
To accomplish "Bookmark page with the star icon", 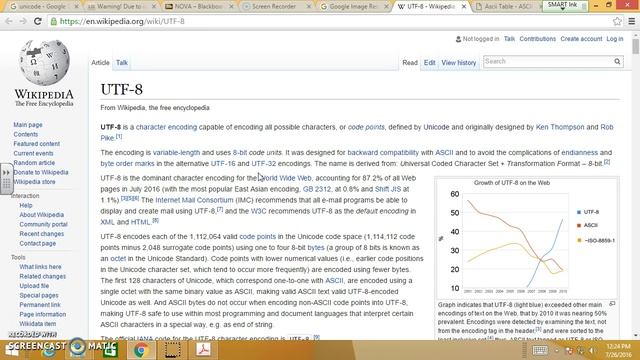I will click(x=617, y=21).
